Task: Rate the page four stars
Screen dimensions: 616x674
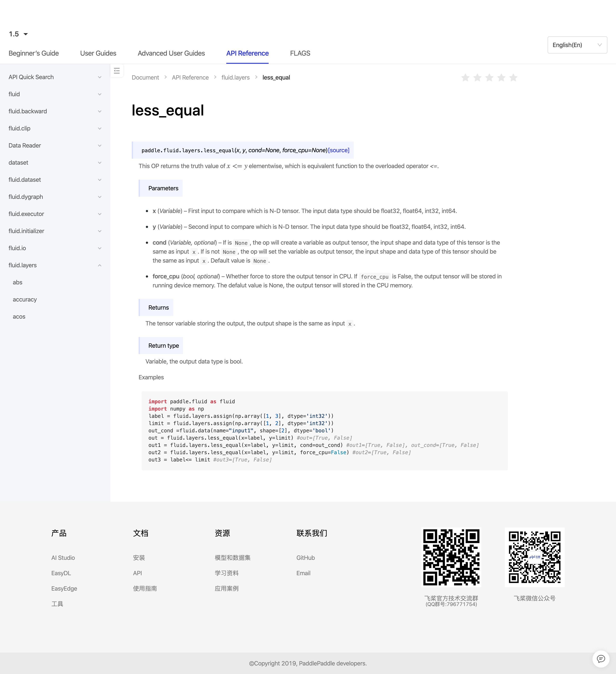Action: (501, 78)
